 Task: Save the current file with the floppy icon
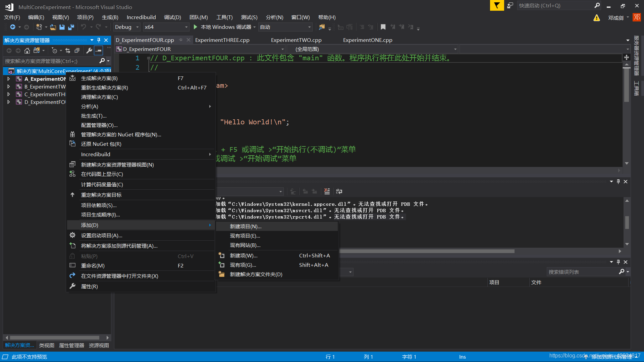click(x=62, y=27)
